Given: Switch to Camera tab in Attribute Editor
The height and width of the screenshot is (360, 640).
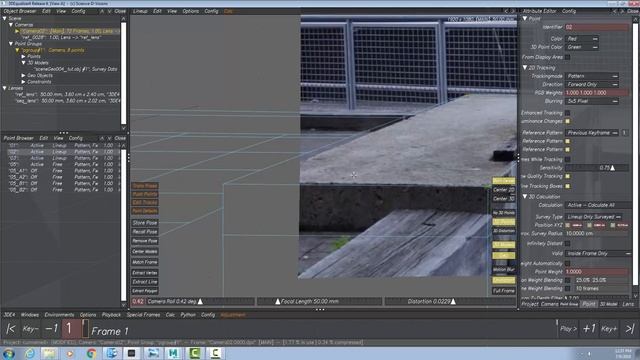Looking at the screenshot, I should pyautogui.click(x=549, y=304).
